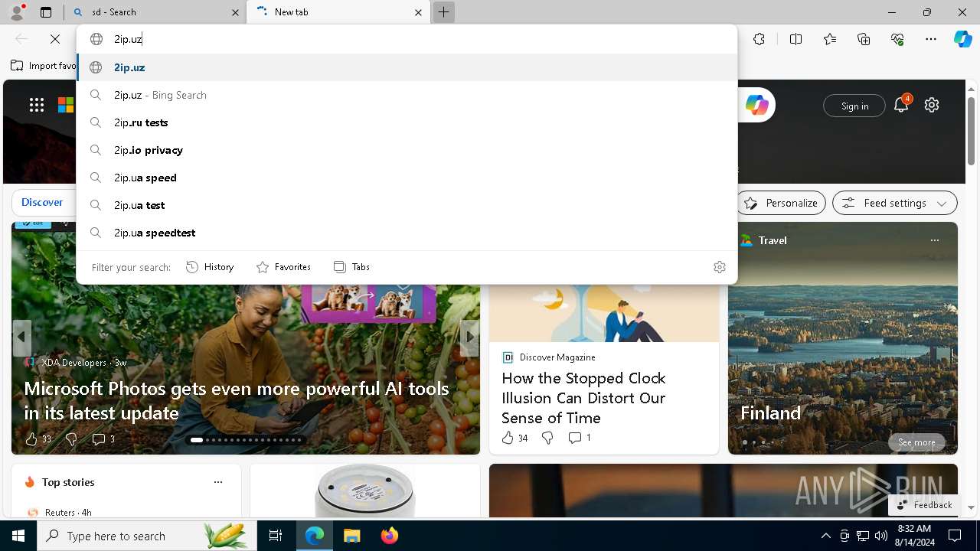This screenshot has width=980, height=551.
Task: Choose the '2ip.ru tests' suggestion
Action: 407,122
